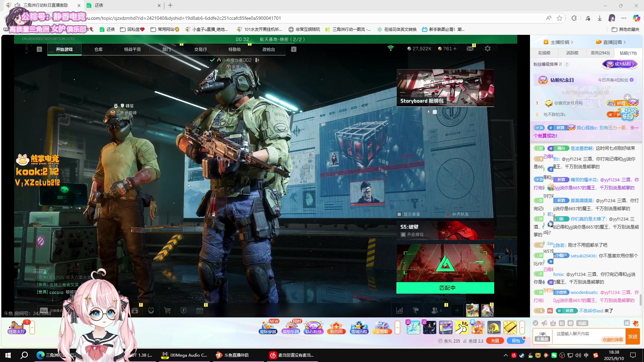Toggle the 粉丝等级排序 sort order

[x=547, y=64]
